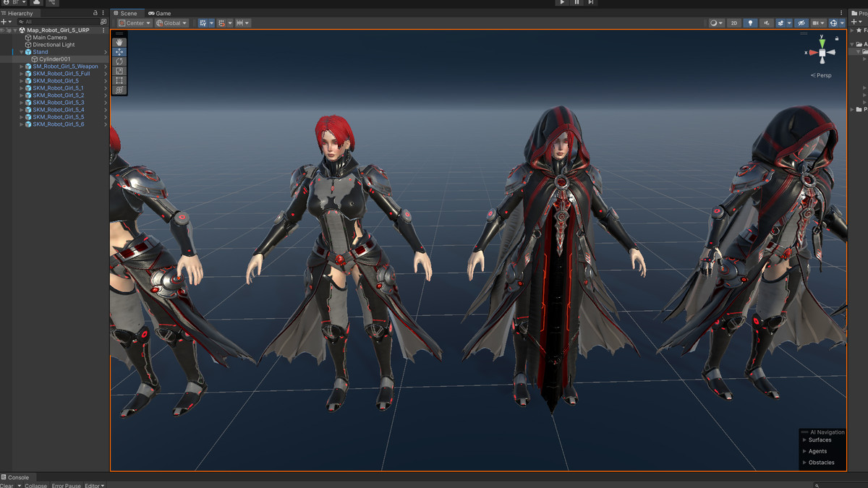
Task: Open the Hierarchy panel options menu
Action: (103, 13)
